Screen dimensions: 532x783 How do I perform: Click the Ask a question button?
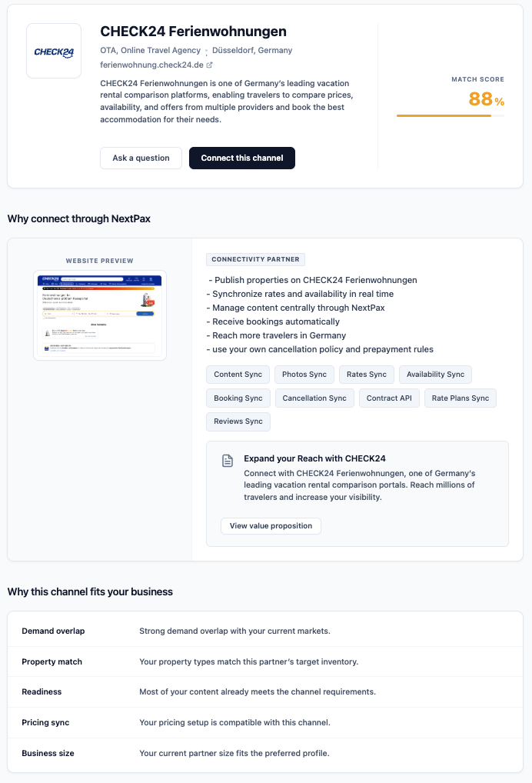point(141,158)
